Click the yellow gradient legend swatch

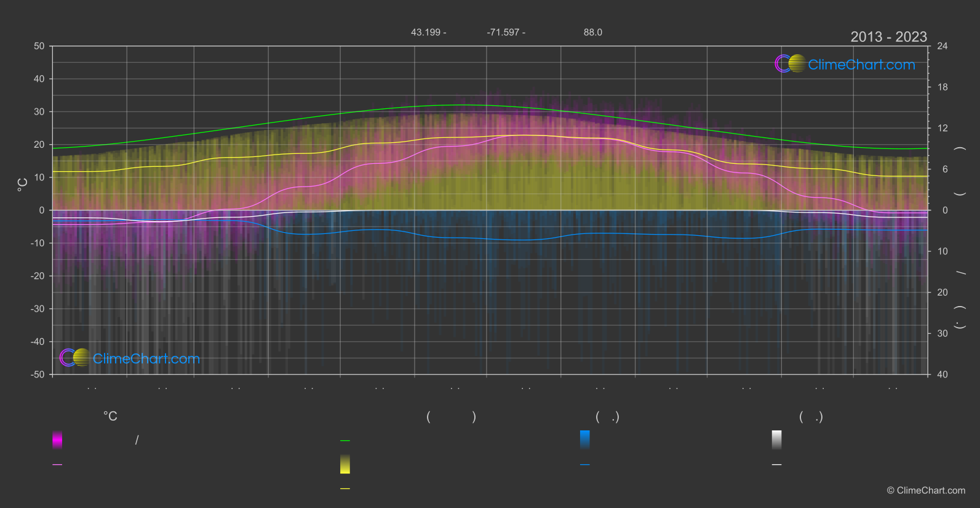[x=345, y=464]
